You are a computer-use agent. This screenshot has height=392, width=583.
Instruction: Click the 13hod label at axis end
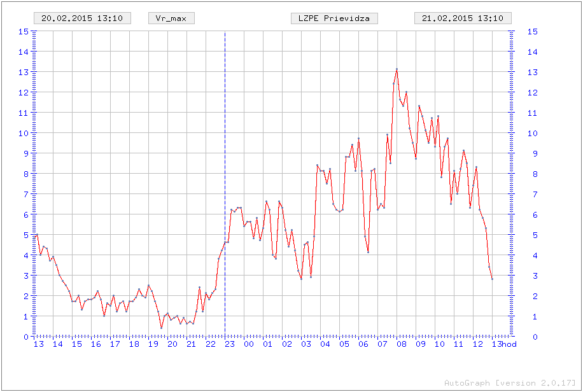coord(503,344)
